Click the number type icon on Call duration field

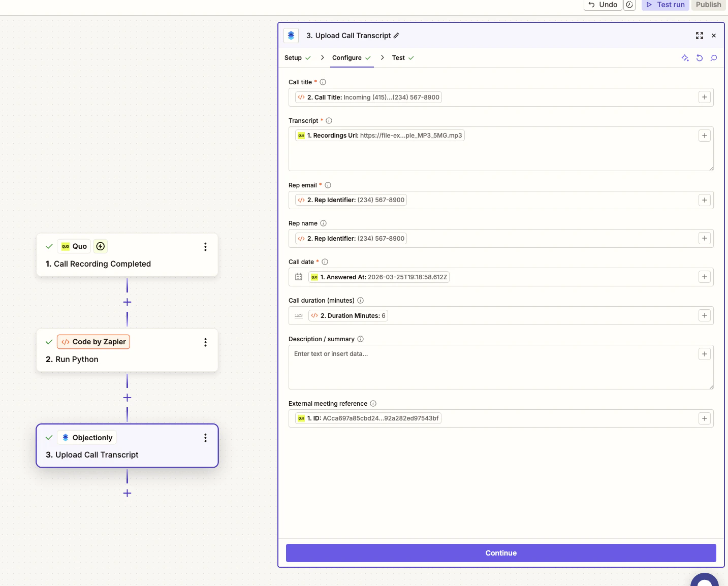click(298, 315)
